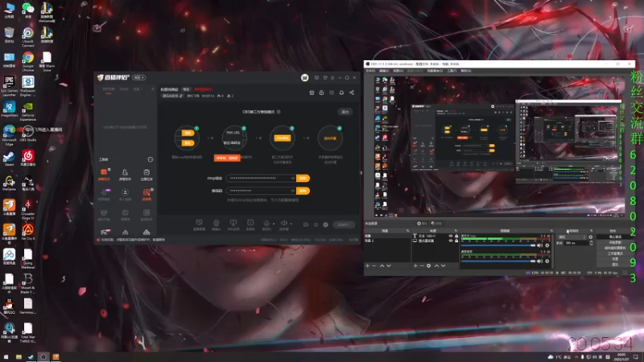Open the Edit menu in OBS

tap(384, 71)
